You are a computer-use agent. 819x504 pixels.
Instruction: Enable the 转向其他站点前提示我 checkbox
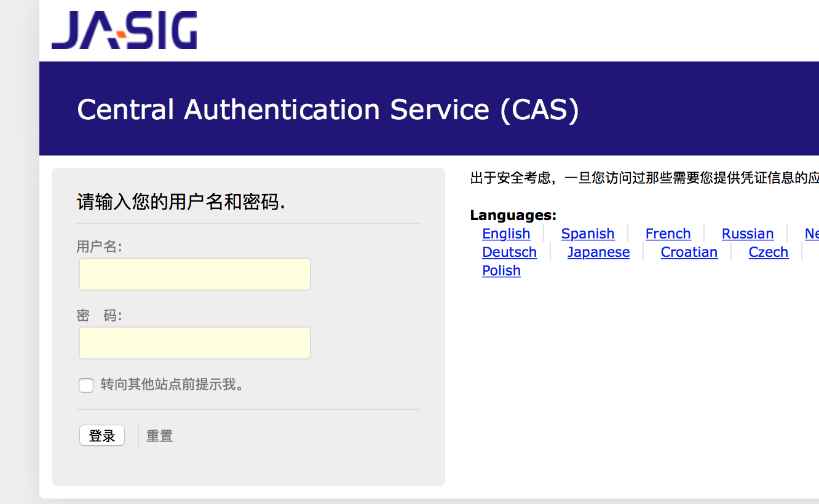point(86,385)
